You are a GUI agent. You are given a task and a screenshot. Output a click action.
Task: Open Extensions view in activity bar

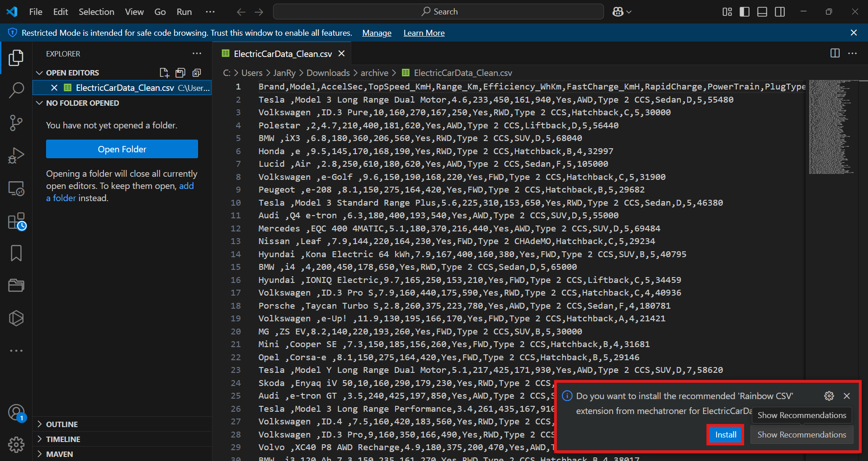tap(16, 221)
